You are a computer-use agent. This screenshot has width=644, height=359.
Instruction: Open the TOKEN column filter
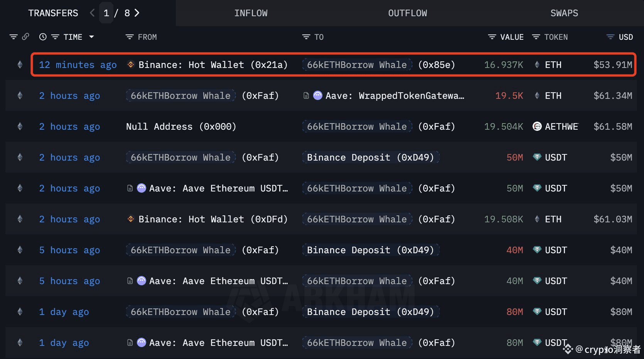536,37
